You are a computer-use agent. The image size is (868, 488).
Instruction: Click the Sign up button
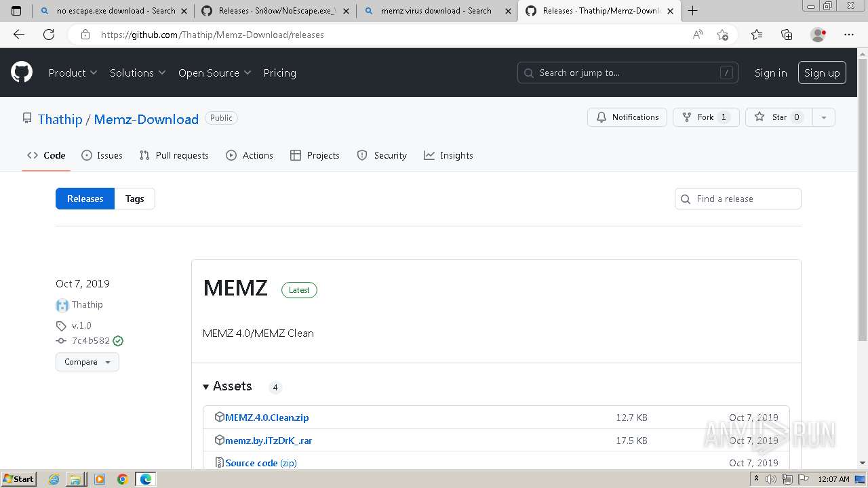(822, 73)
